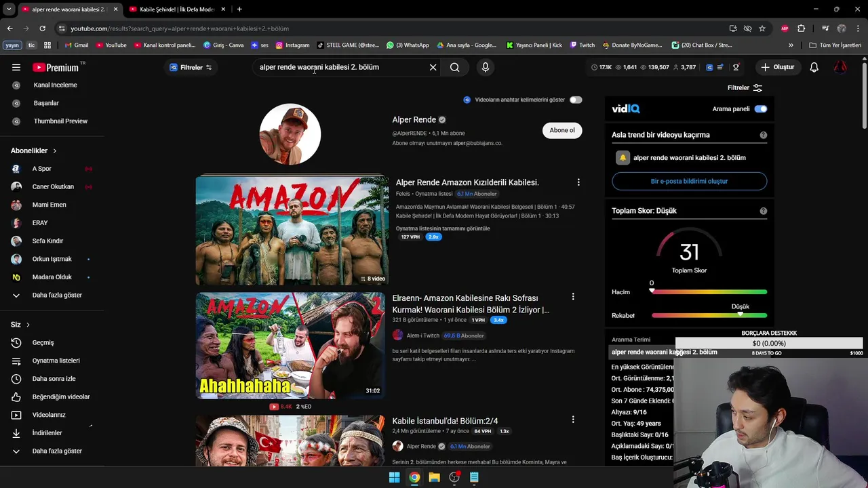Open Alper Rende channel profile picture
868x488 pixels.
[x=290, y=134]
